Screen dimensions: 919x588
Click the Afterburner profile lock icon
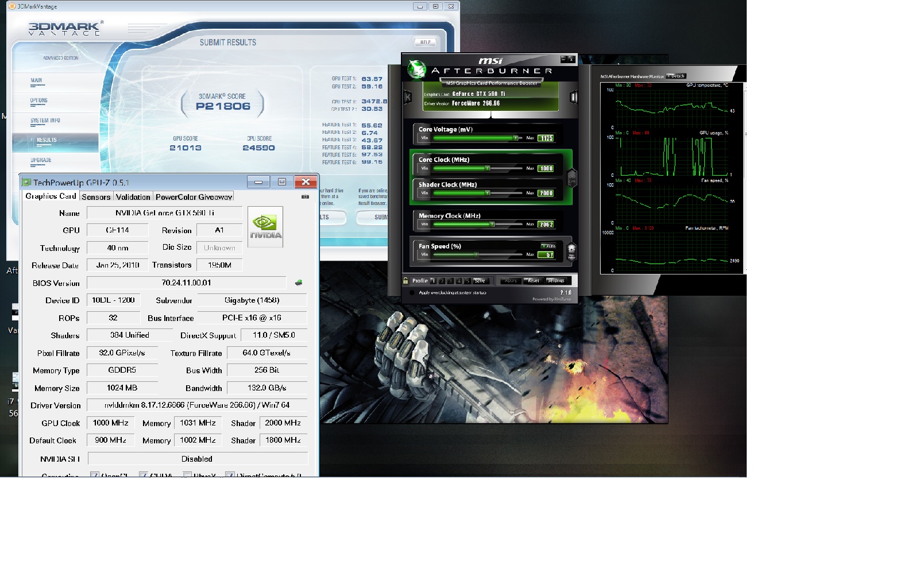[406, 281]
